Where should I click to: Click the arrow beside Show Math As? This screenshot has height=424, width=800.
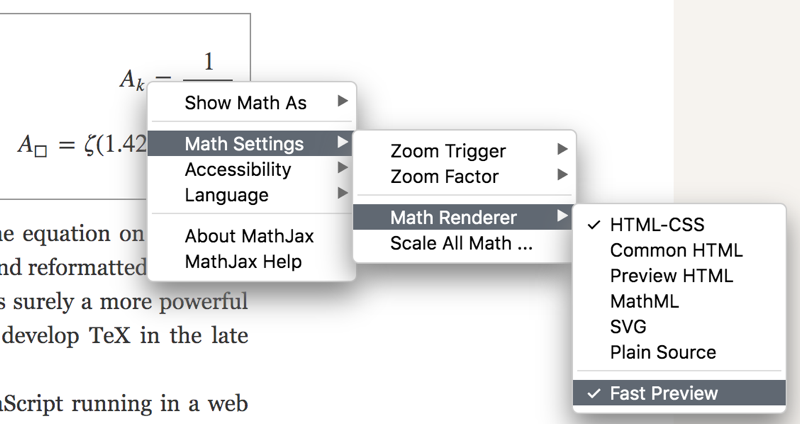pyautogui.click(x=343, y=102)
